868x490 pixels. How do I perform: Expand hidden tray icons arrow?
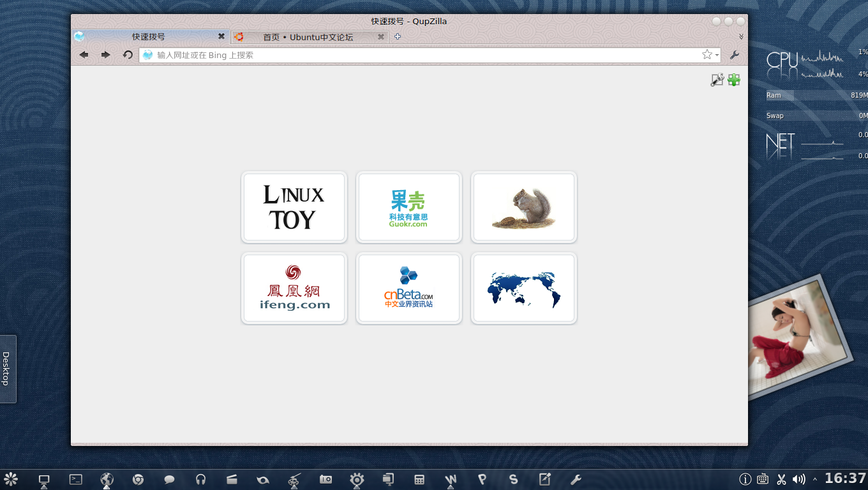tap(815, 479)
